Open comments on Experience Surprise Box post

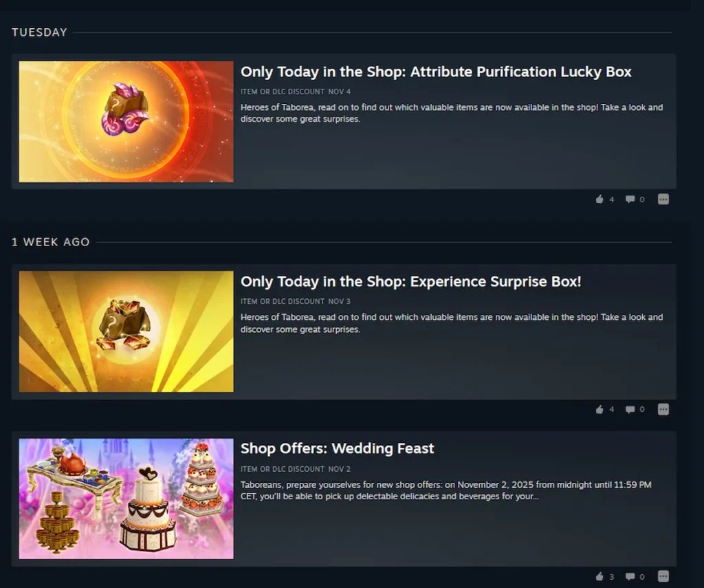(x=635, y=409)
